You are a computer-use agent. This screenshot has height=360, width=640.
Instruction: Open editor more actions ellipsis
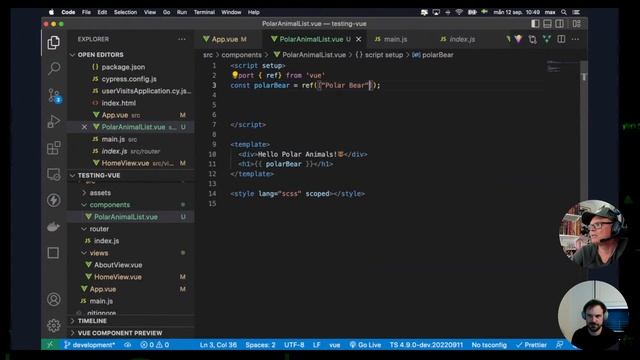click(x=575, y=39)
